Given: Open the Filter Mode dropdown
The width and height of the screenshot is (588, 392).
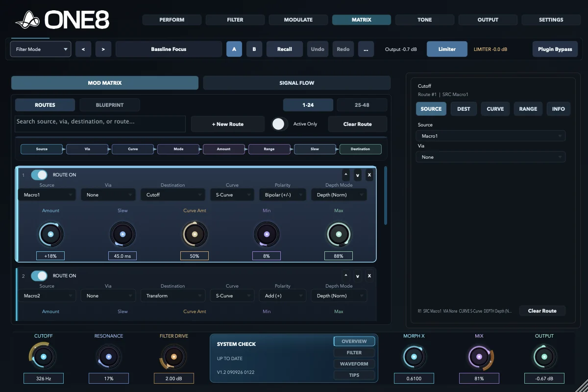Looking at the screenshot, I should tap(41, 49).
